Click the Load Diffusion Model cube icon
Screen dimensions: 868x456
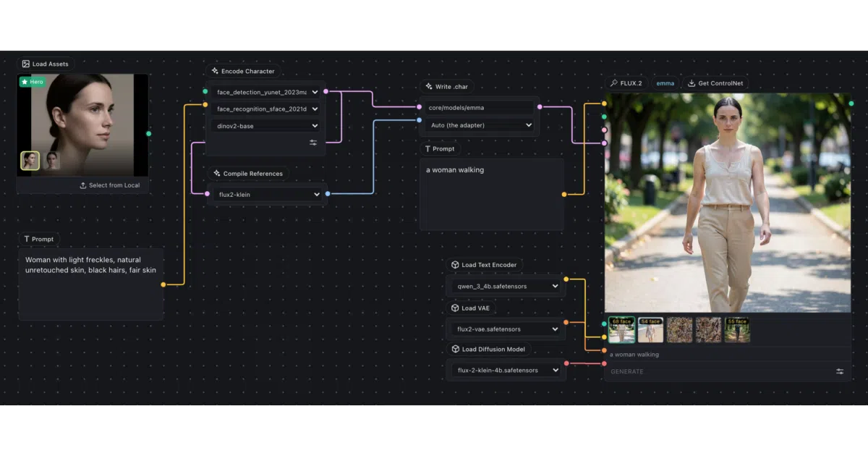tap(455, 350)
